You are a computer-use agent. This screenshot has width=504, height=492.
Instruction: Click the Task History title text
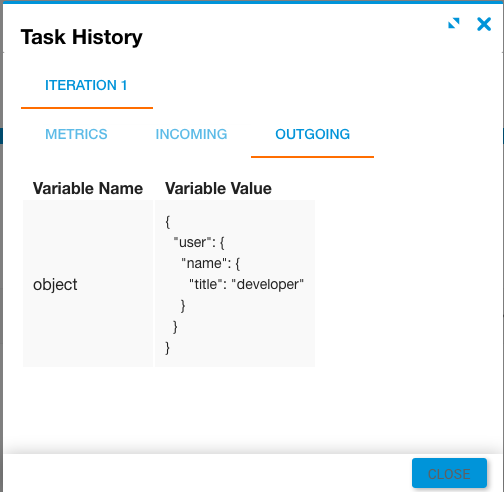82,37
